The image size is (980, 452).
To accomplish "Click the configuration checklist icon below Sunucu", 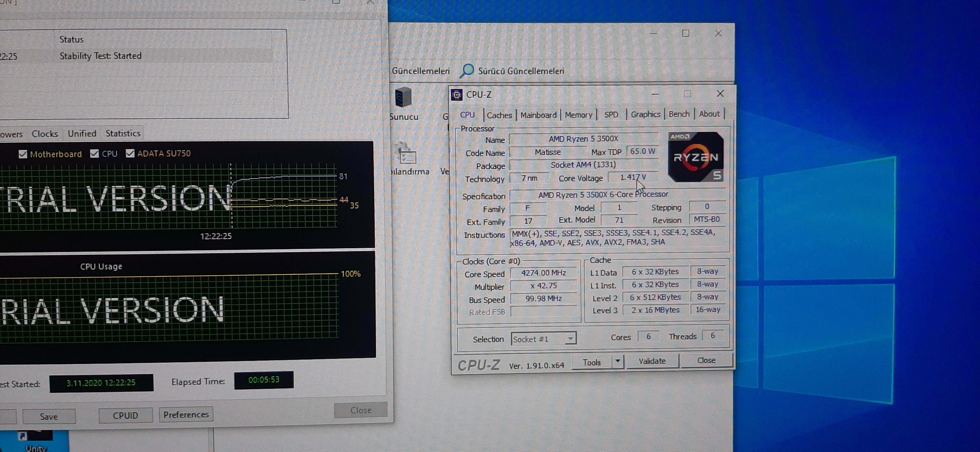I will click(x=406, y=154).
